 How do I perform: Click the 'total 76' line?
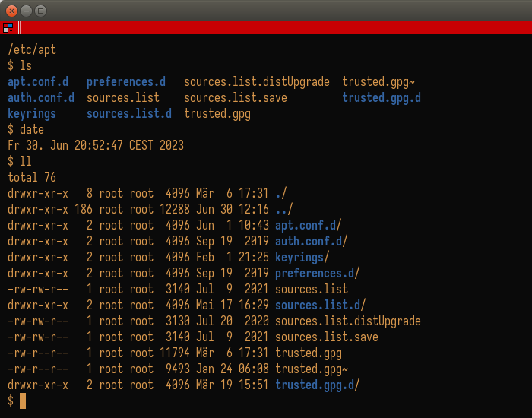(x=32, y=177)
